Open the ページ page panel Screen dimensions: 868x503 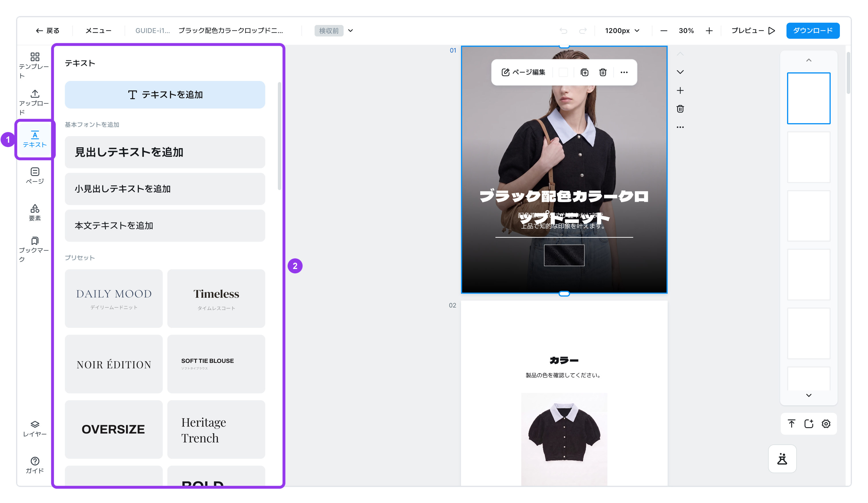35,176
